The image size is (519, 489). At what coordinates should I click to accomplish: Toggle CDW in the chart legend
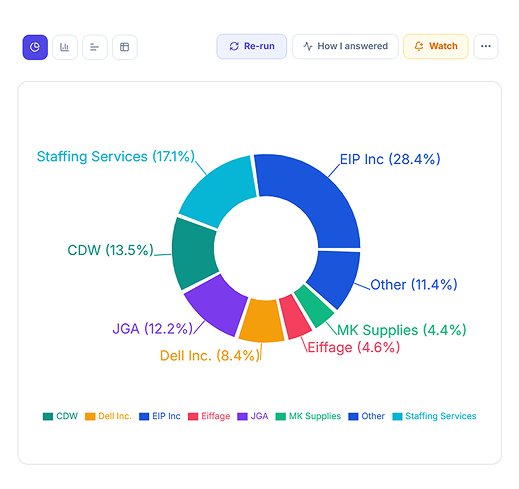(x=60, y=416)
